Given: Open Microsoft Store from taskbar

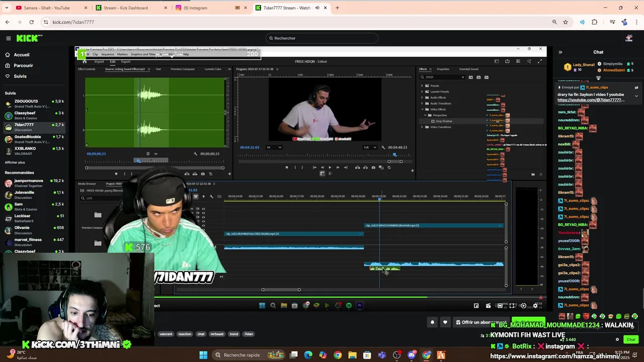Looking at the screenshot, I should (367, 355).
